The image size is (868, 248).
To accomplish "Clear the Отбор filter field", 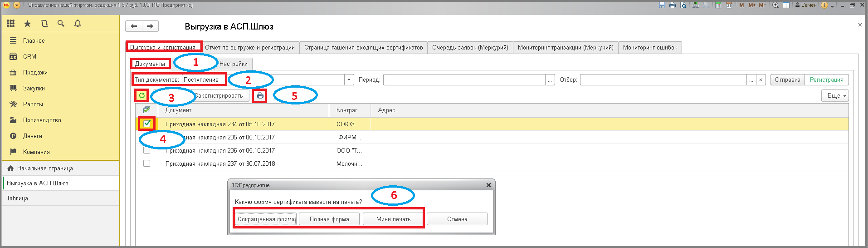I will (x=761, y=79).
